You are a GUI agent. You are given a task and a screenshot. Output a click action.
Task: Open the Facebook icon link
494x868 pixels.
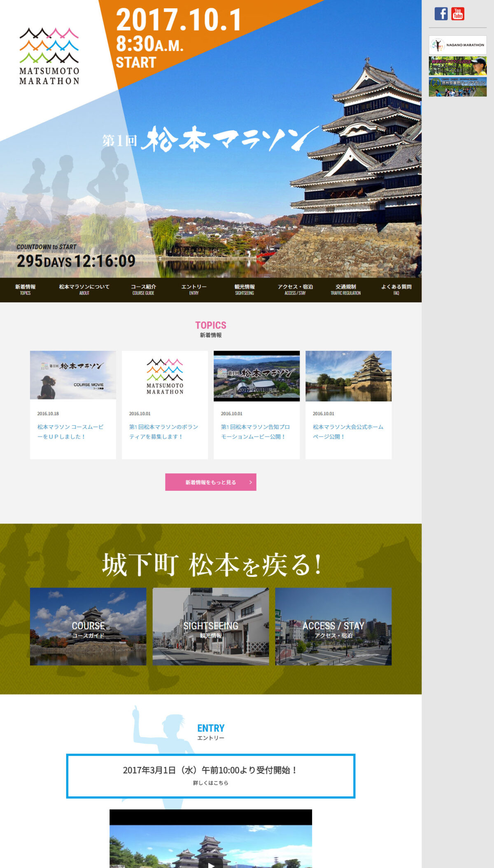tap(441, 14)
